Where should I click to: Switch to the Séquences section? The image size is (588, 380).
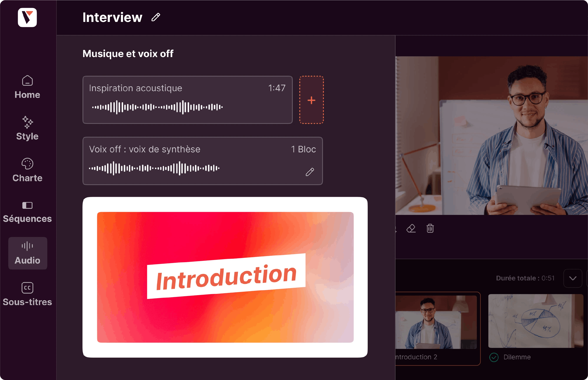27,212
